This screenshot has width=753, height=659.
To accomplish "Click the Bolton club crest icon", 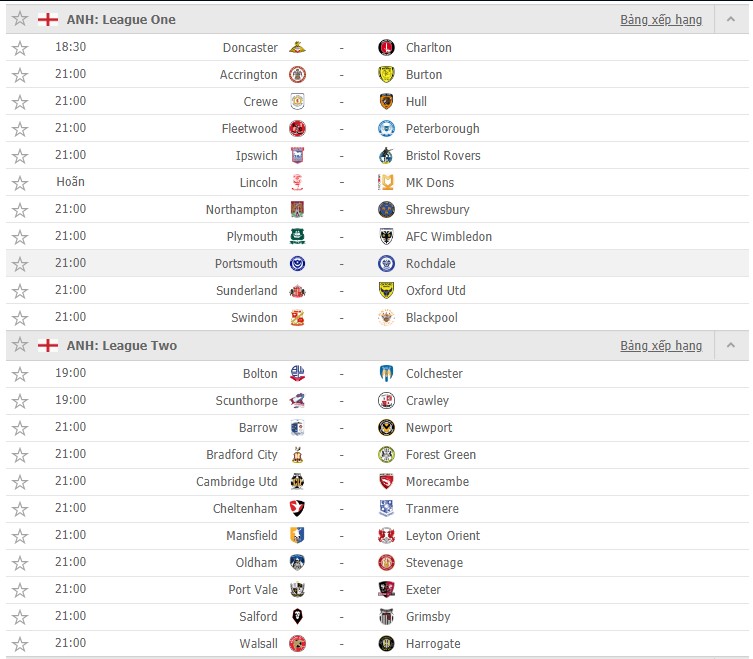I will [x=297, y=373].
